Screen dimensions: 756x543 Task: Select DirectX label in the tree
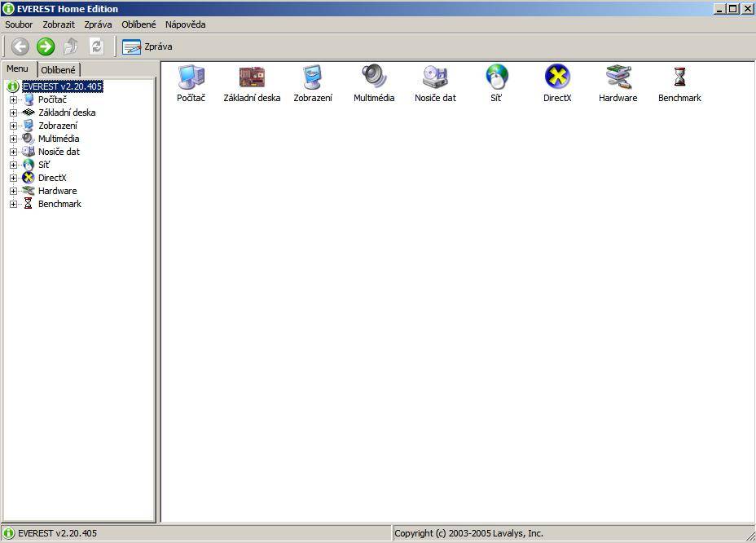52,178
